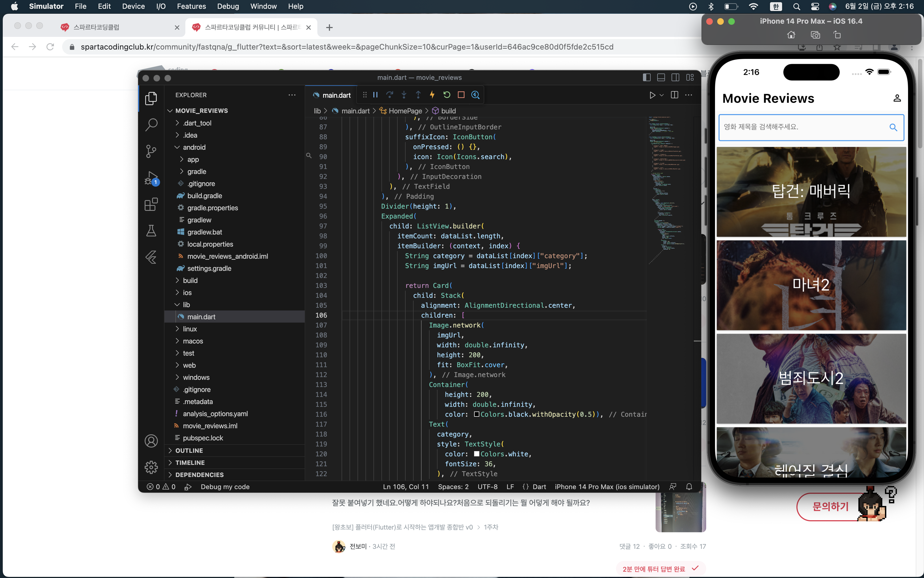Collapse the lib folder
The image size is (924, 578).
pos(234,305)
